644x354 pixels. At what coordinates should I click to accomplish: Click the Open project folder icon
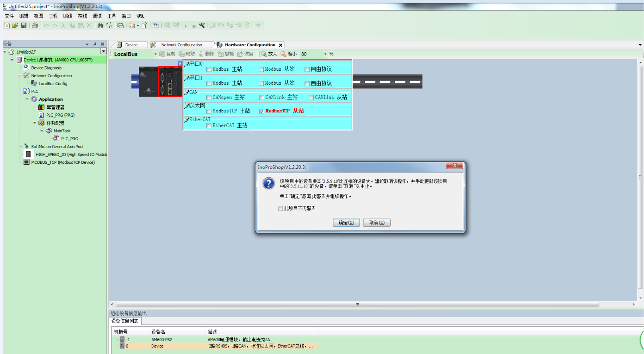pyautogui.click(x=15, y=25)
